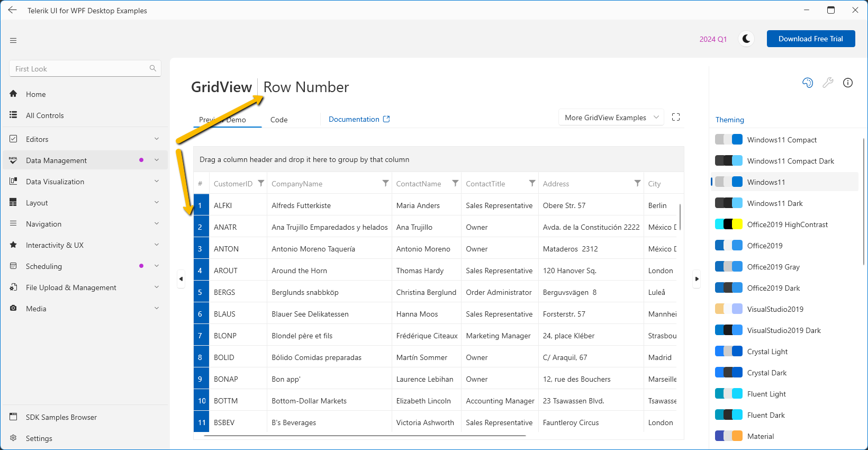Click the fullscreen expand icon

(676, 117)
